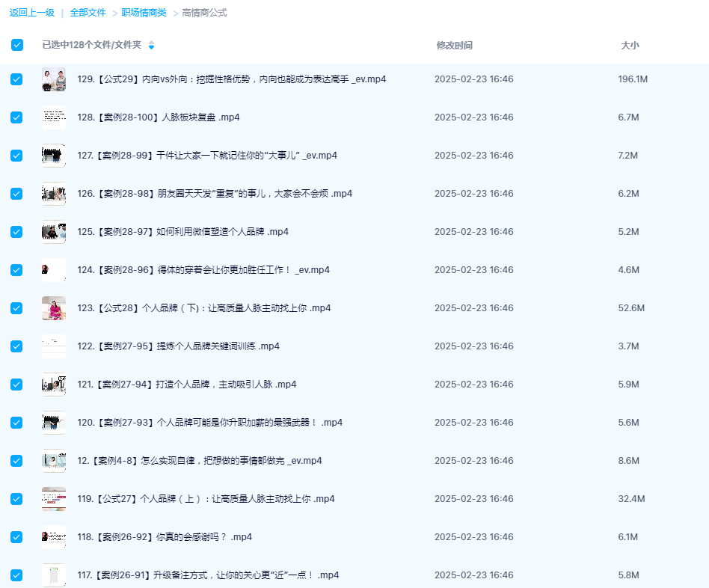Click the thumbnail of 120 个人品牌视频
Image resolution: width=709 pixels, height=588 pixels.
53,422
